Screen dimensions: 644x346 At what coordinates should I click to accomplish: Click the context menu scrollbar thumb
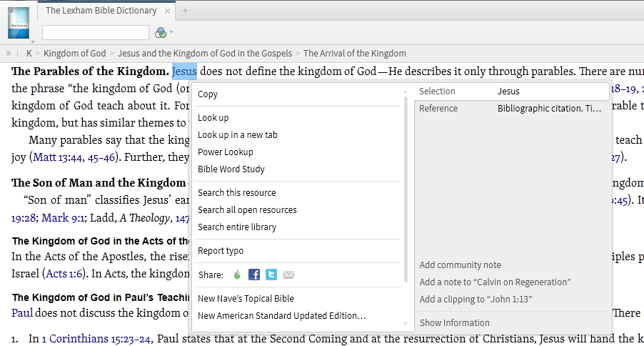(x=406, y=189)
